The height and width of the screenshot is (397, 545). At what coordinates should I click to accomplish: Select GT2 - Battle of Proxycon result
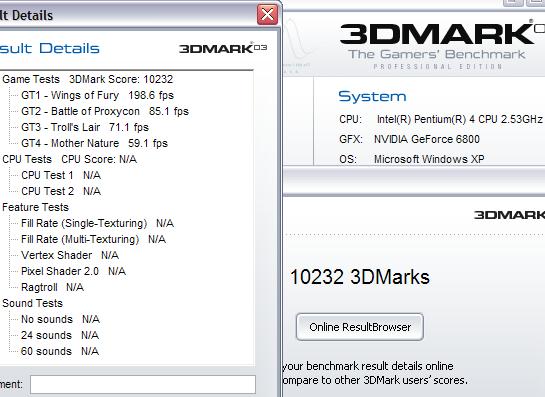click(x=105, y=111)
